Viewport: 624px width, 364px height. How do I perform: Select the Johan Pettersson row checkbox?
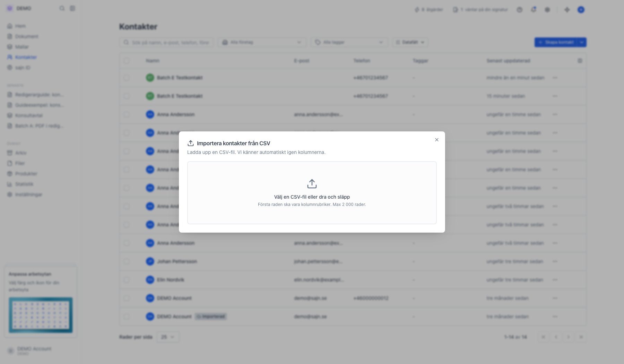pos(127,261)
